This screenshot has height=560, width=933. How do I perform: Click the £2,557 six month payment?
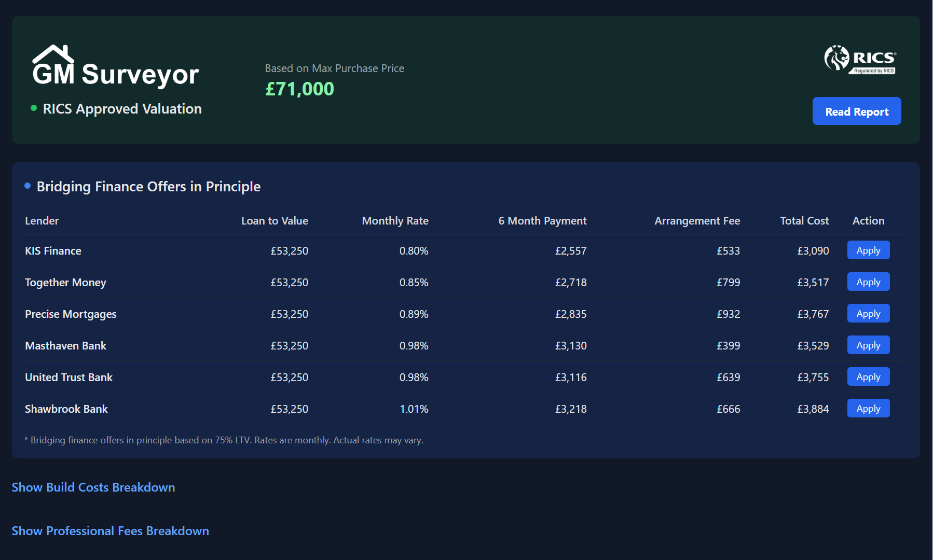tap(571, 251)
